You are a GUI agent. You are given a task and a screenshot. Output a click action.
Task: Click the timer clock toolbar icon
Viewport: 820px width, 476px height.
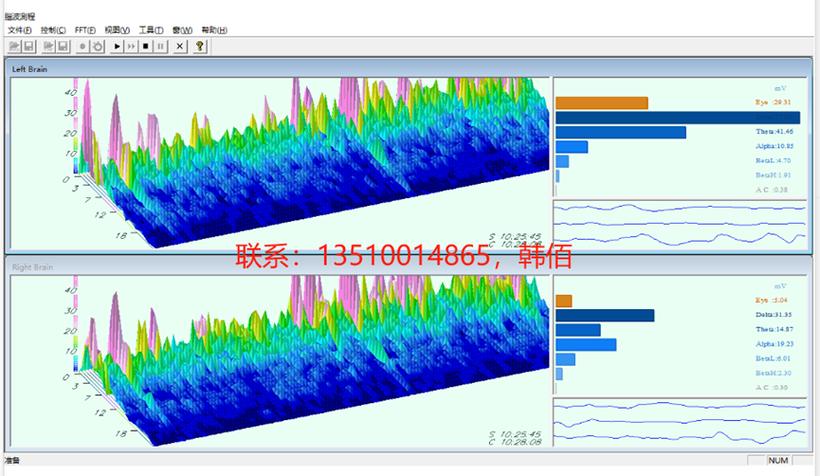point(98,47)
